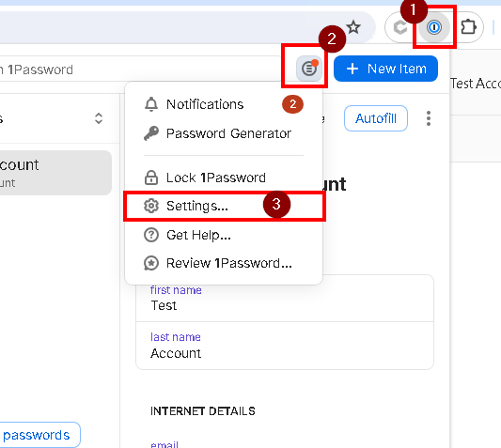Click the padlock icon beside Lock 1Password
The width and height of the screenshot is (501, 448).
(x=151, y=178)
